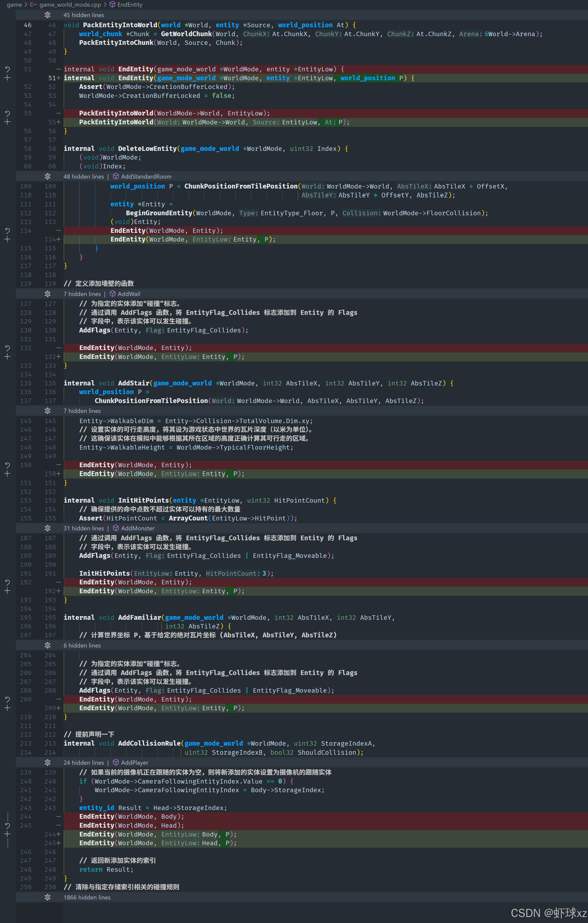
Task: Revert the change at line 114
Action: [x=7, y=231]
